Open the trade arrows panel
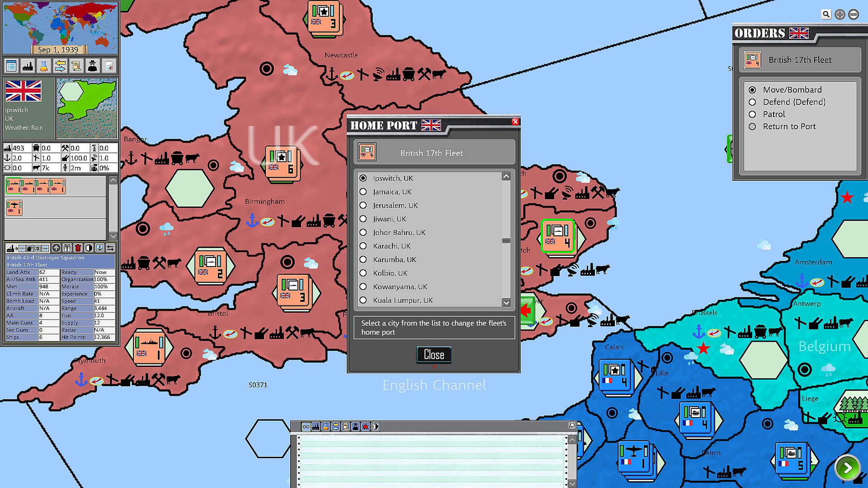This screenshot has height=488, width=868. click(60, 66)
